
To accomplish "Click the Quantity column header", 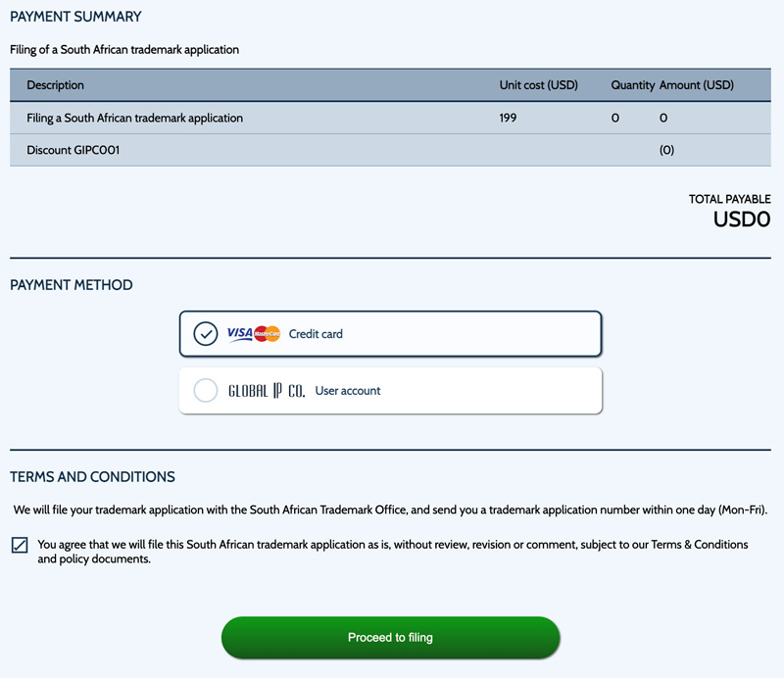I will coord(632,85).
